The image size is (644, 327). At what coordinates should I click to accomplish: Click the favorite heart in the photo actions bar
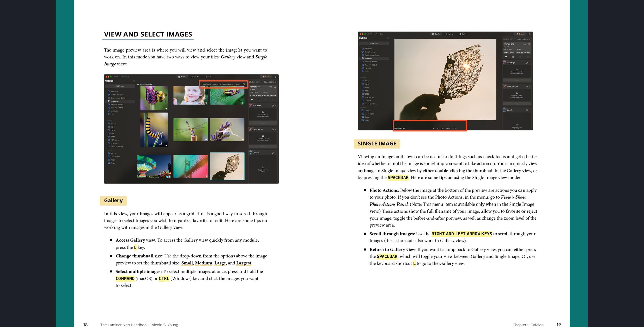(433, 128)
